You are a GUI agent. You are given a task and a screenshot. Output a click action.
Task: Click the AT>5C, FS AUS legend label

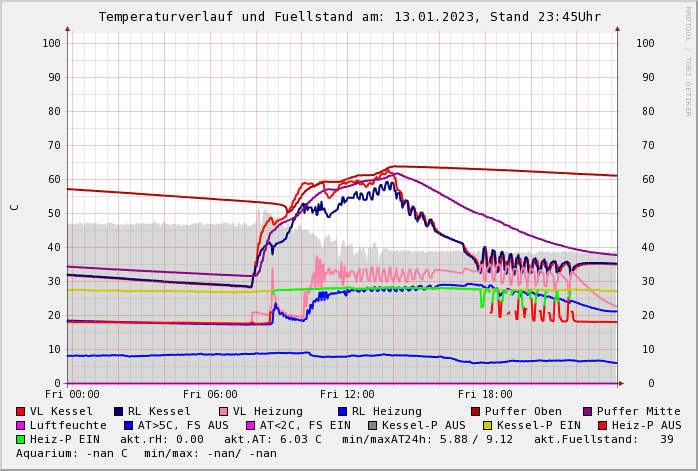coord(182,425)
